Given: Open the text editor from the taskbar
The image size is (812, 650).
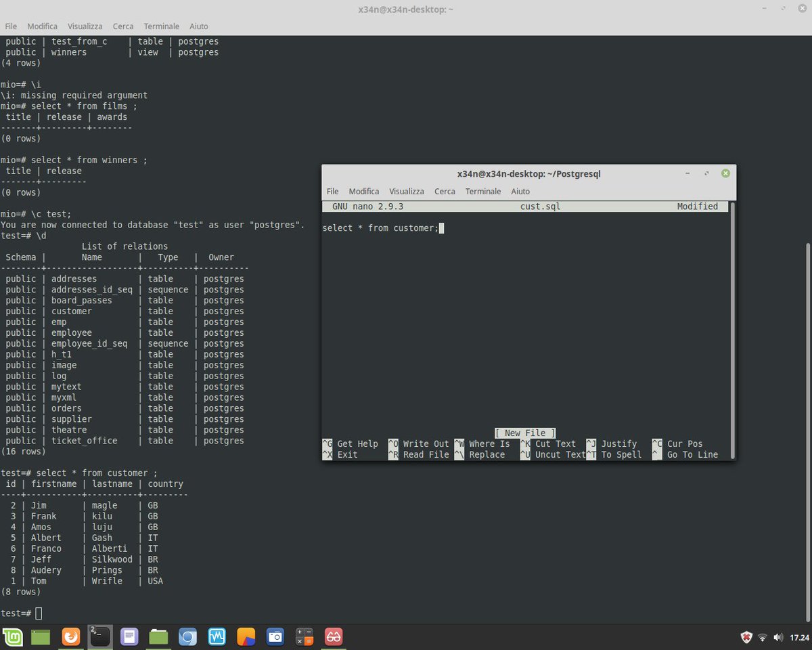Looking at the screenshot, I should click(x=129, y=636).
